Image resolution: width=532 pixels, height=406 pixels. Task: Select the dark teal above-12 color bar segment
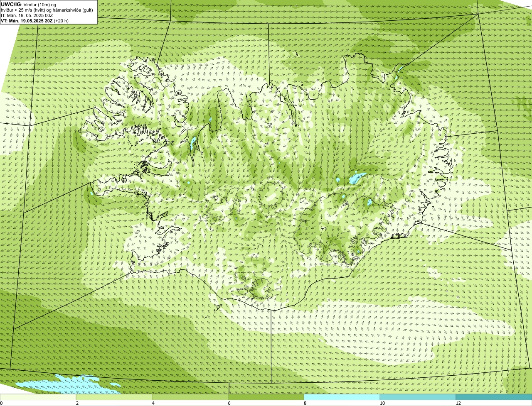pos(494,397)
